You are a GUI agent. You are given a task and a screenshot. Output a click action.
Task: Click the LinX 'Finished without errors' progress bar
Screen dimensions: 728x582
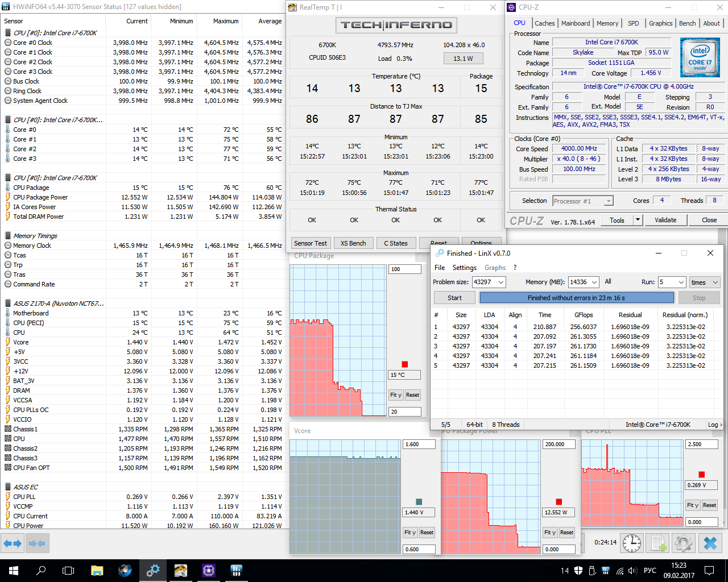coord(576,298)
